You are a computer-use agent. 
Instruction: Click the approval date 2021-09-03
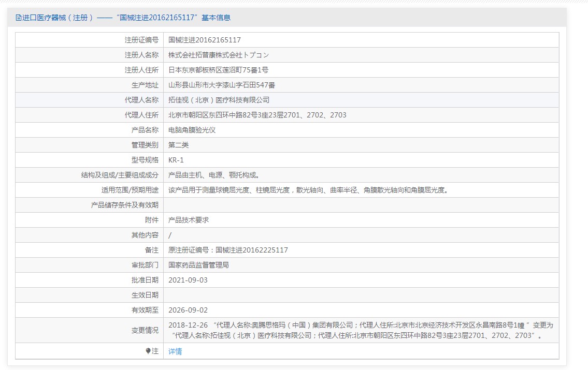(188, 280)
